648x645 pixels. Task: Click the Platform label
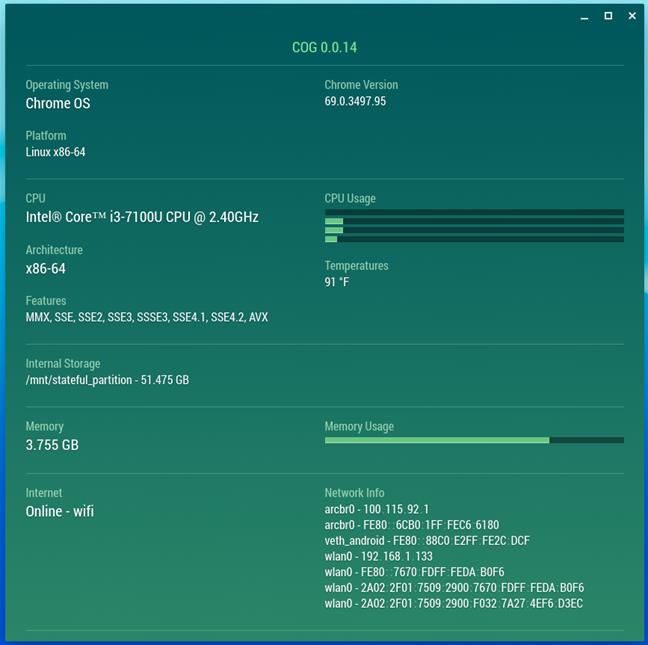pos(46,136)
